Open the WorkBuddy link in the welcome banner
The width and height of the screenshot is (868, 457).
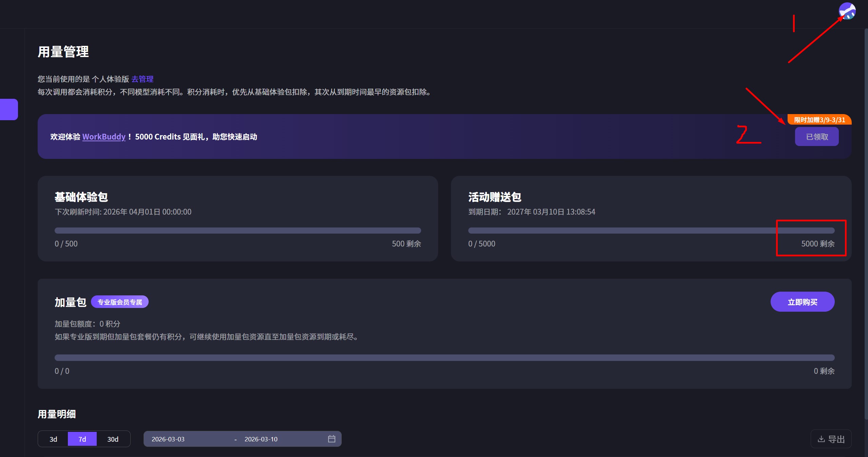tap(103, 136)
